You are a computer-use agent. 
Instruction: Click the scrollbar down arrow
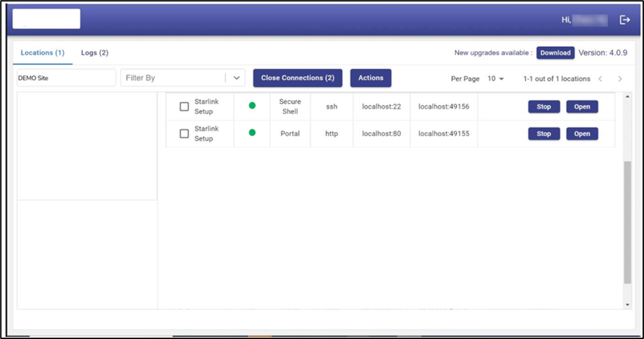627,304
